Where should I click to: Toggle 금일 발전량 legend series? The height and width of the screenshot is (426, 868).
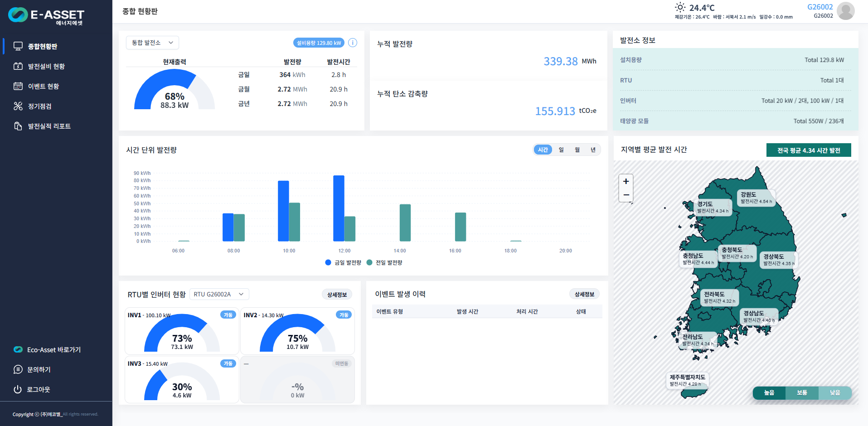(343, 262)
